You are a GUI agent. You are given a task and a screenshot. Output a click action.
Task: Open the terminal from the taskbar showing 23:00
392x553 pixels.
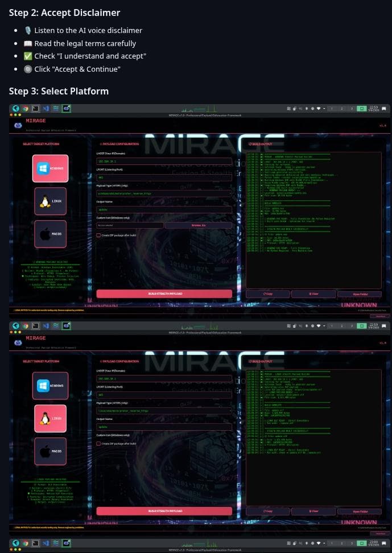click(x=36, y=543)
